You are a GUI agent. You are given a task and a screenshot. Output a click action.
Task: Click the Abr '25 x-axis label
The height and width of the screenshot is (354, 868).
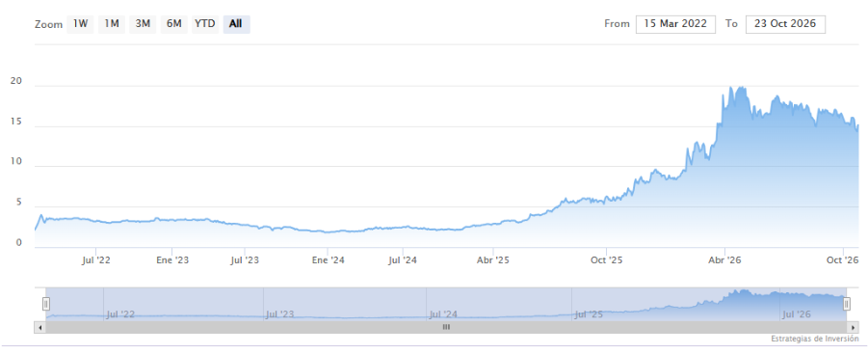493,259
